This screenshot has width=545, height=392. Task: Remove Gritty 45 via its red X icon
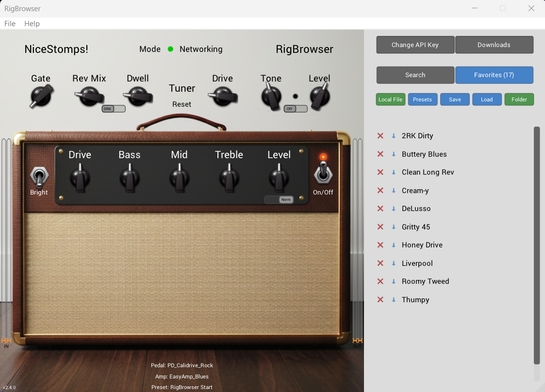380,227
